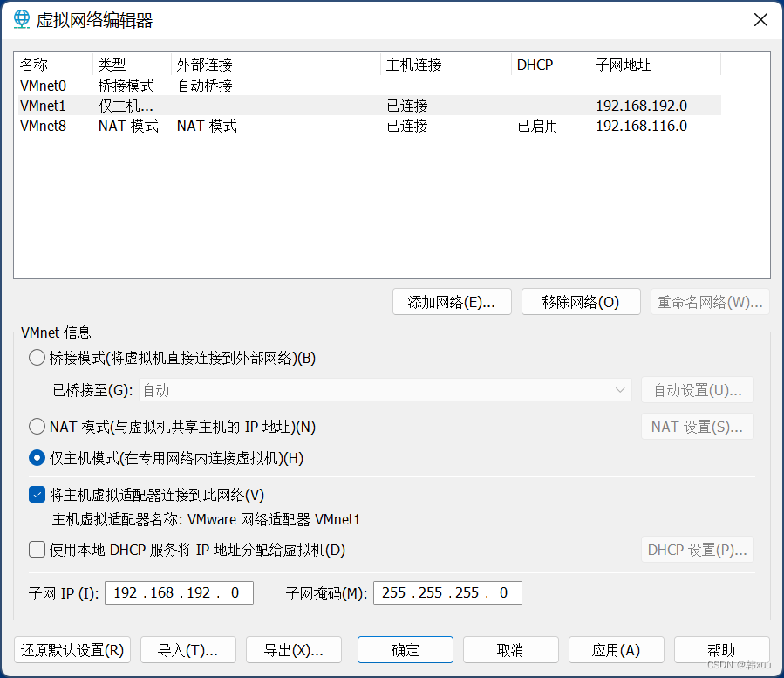This screenshot has height=678, width=784.
Task: Click the Virtual Network Editor globe icon
Action: pyautogui.click(x=22, y=19)
